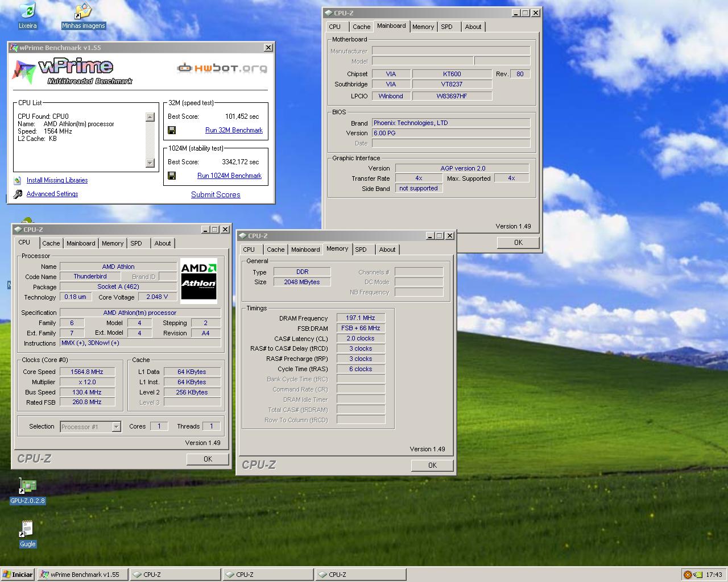Click the LPCIO model field W83697HF
This screenshot has height=582, width=728.
pos(452,96)
